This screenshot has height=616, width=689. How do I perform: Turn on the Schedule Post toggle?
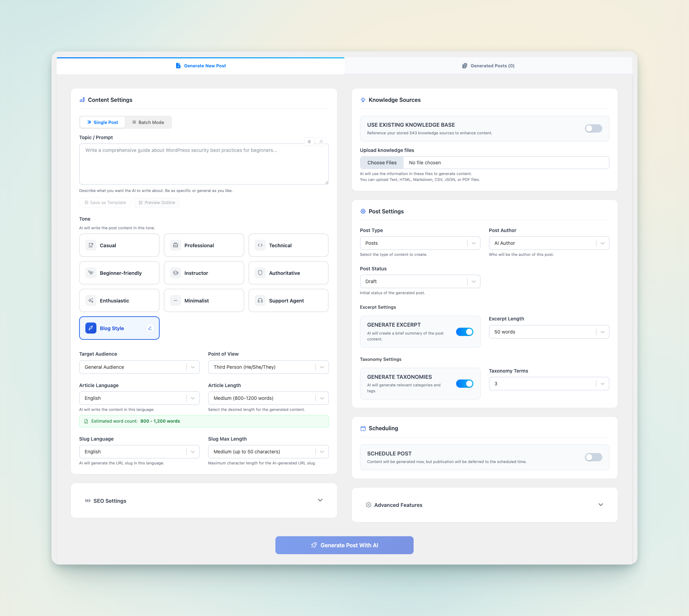(x=593, y=457)
